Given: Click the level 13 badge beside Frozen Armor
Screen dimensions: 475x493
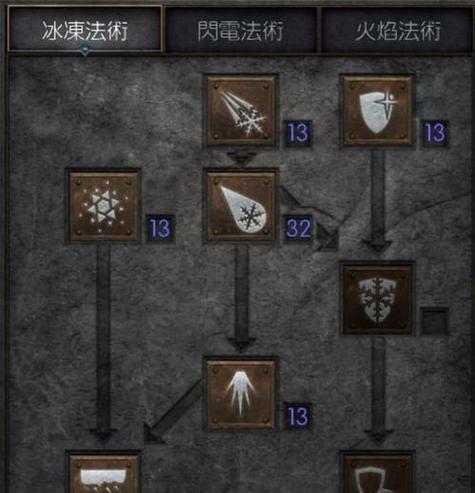Looking at the screenshot, I should click(435, 133).
